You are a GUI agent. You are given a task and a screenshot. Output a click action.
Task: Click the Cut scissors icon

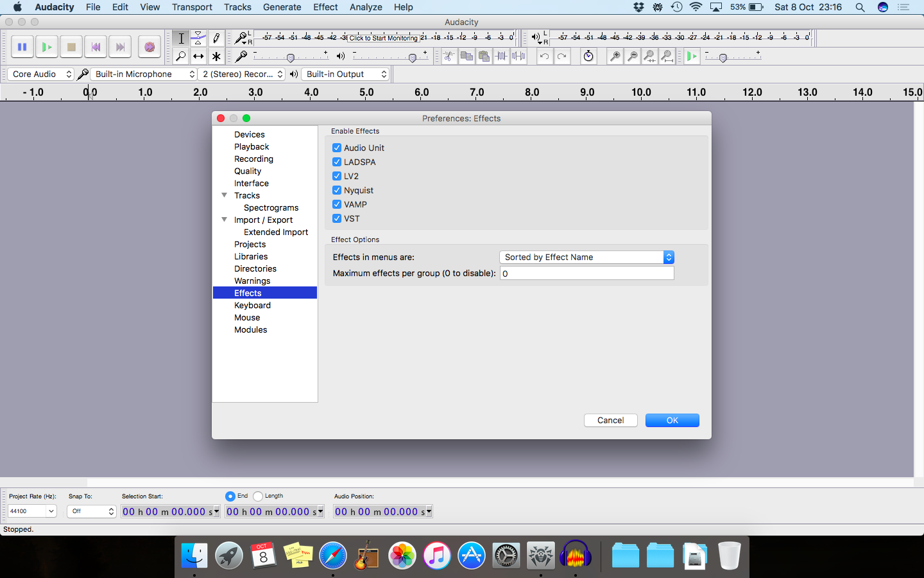point(449,57)
